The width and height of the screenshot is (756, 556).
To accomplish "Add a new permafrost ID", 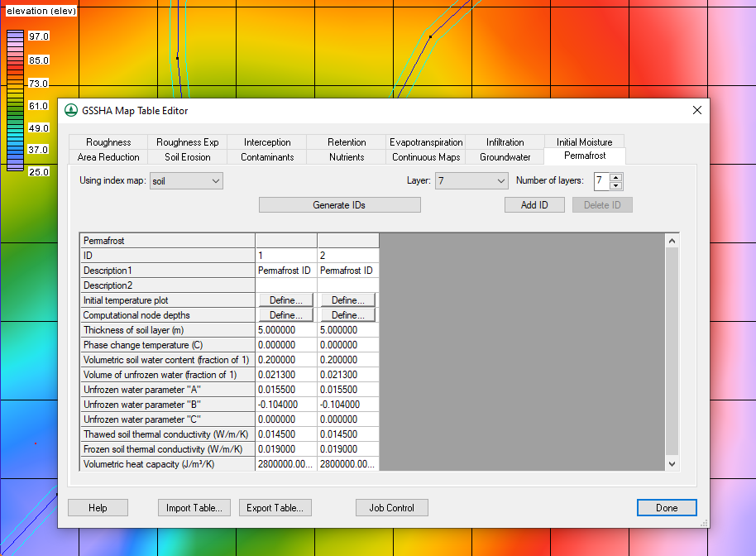I will click(534, 204).
